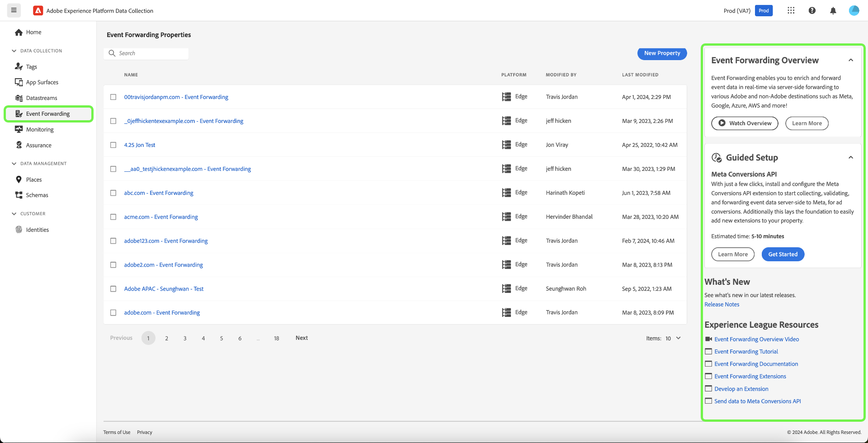The width and height of the screenshot is (868, 443).
Task: Click the Search properties field
Action: [146, 53]
